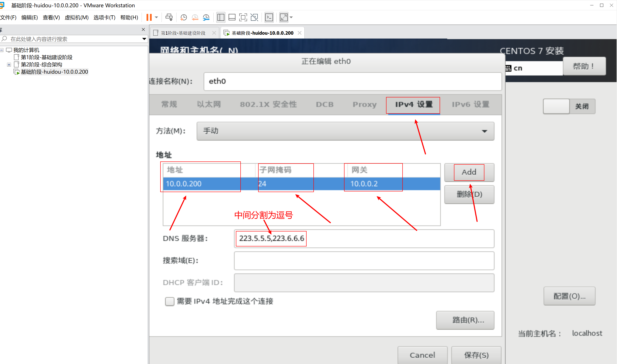Screen dimensions: 617x364
Task: Click the stretch guest display icon
Action: coord(284,17)
